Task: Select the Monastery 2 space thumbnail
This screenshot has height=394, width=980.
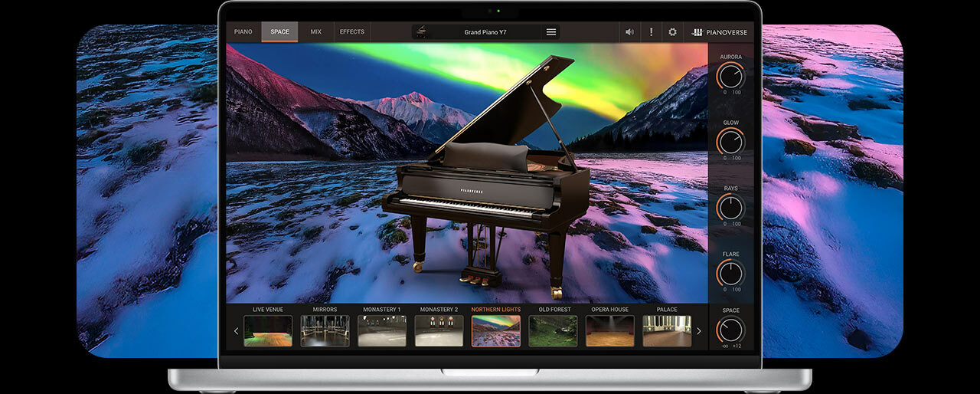Action: [x=439, y=331]
